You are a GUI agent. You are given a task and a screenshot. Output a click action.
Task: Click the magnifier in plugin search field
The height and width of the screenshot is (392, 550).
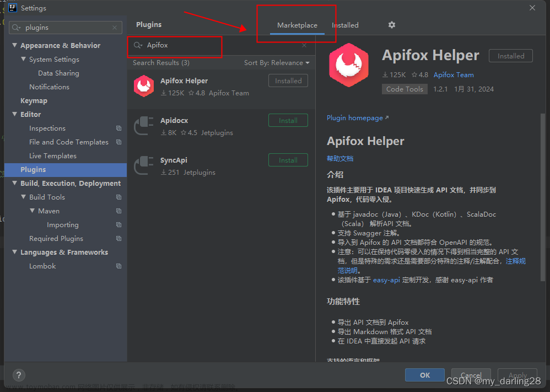(138, 45)
